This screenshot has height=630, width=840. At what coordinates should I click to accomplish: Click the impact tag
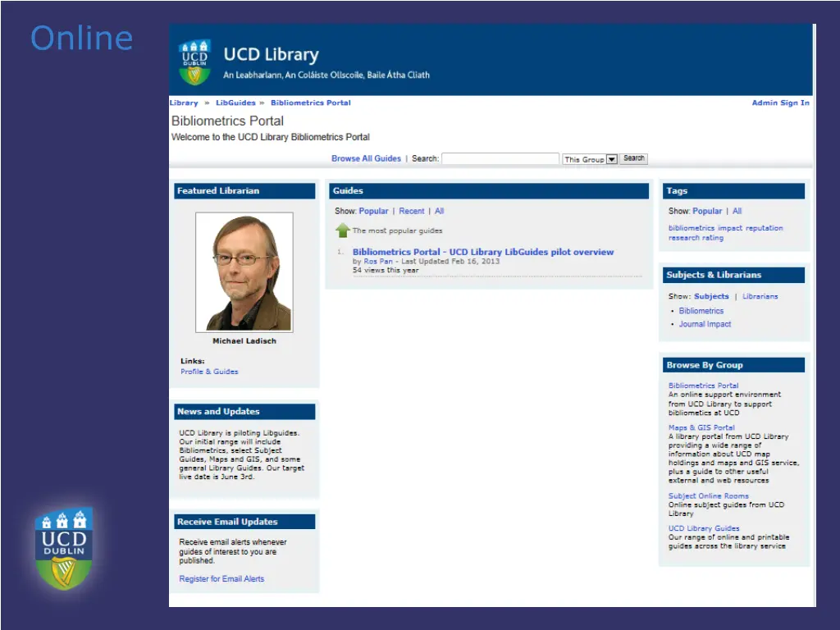(x=729, y=228)
